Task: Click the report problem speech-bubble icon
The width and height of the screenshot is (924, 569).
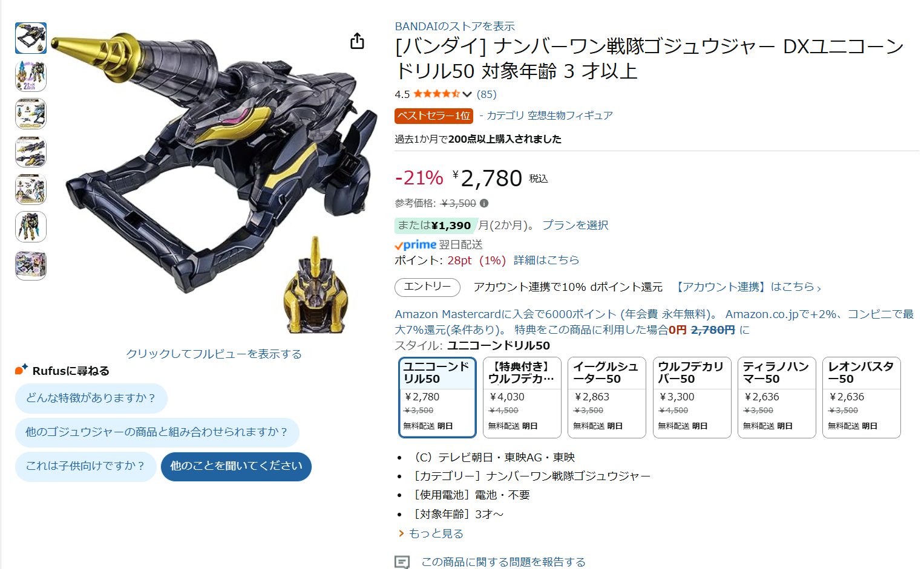Action: click(x=402, y=562)
